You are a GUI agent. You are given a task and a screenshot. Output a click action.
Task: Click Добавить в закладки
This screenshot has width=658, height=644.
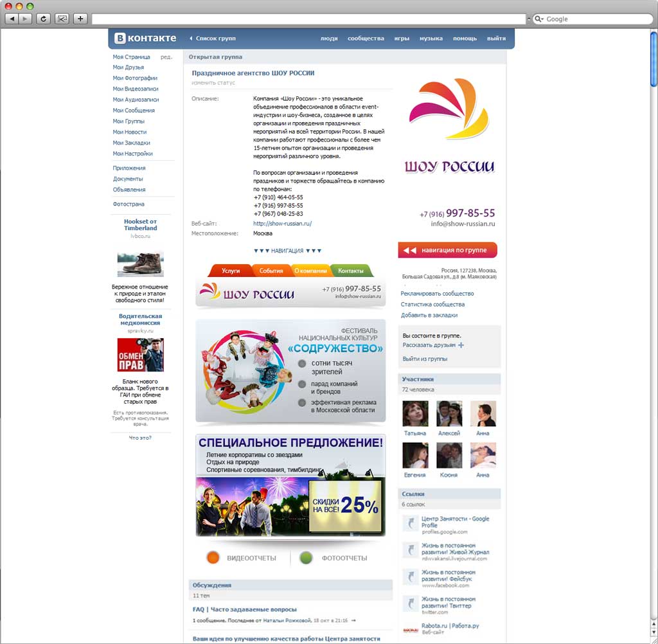coord(429,315)
